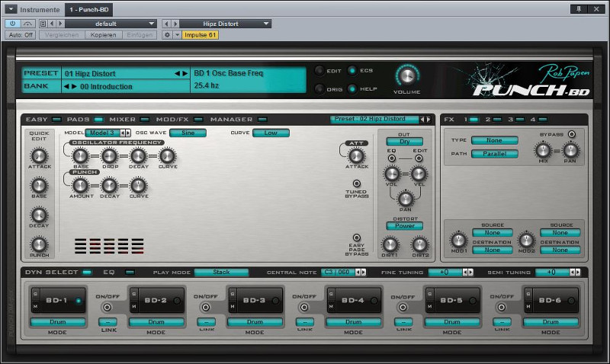
Task: Click the output PAN knob under VOL
Action: (405, 199)
